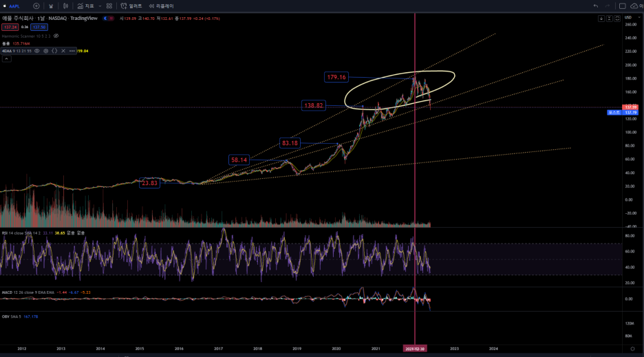The width and height of the screenshot is (644, 357).
Task: Click the maximize pane icon
Action: pos(617,19)
